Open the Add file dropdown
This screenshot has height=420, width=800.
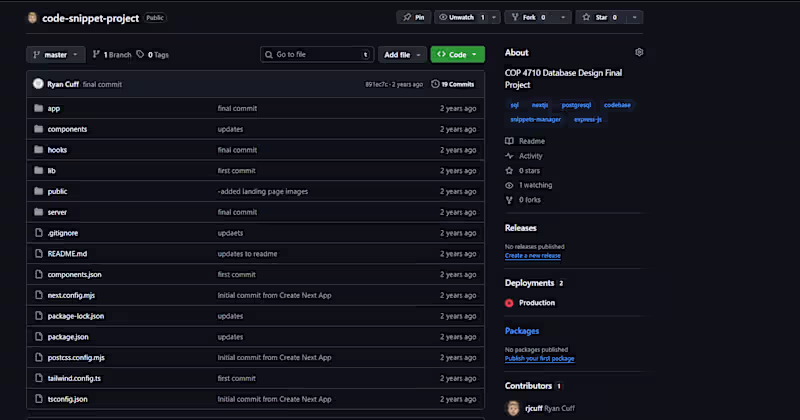(x=402, y=55)
